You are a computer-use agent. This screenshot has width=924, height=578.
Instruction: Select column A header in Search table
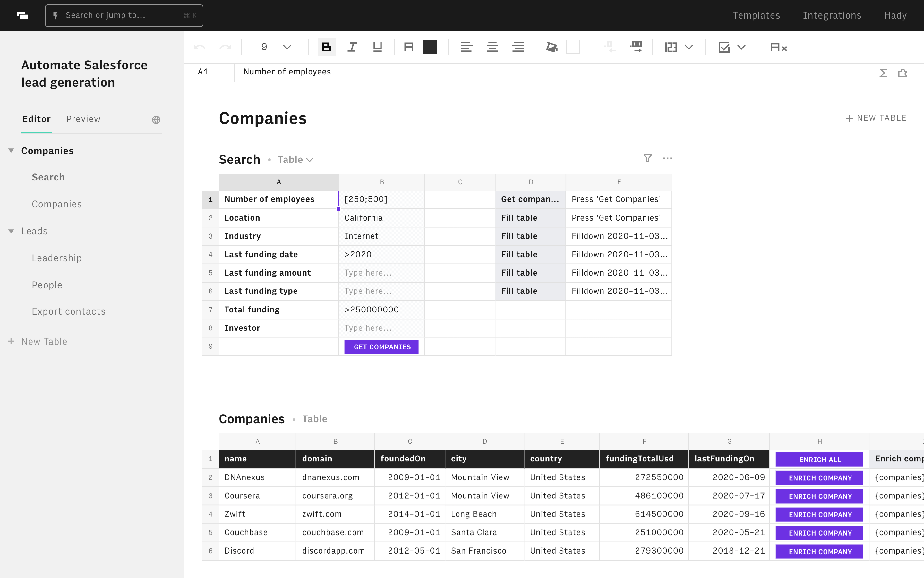[x=279, y=182]
